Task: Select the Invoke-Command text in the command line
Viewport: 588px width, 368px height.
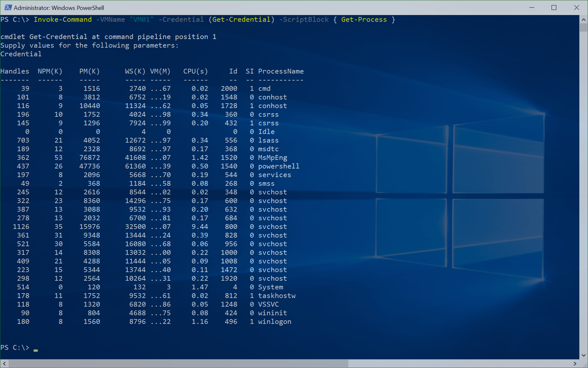Action: tap(63, 20)
